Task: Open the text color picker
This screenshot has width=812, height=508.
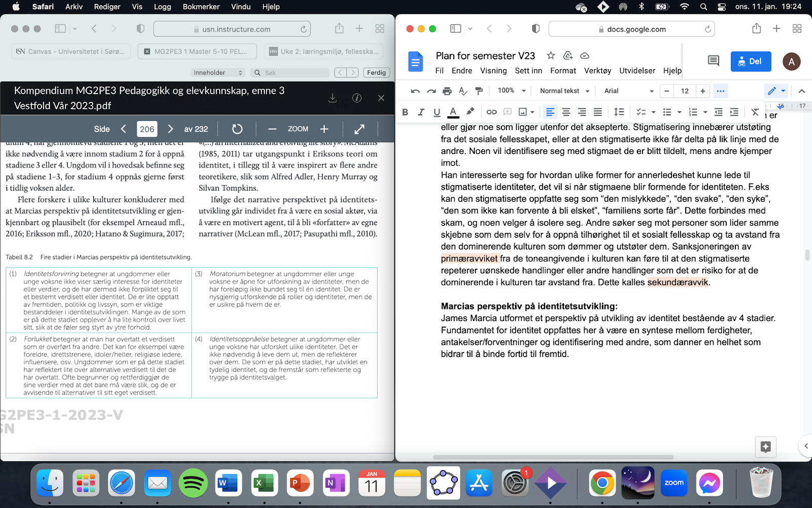Action: (453, 112)
